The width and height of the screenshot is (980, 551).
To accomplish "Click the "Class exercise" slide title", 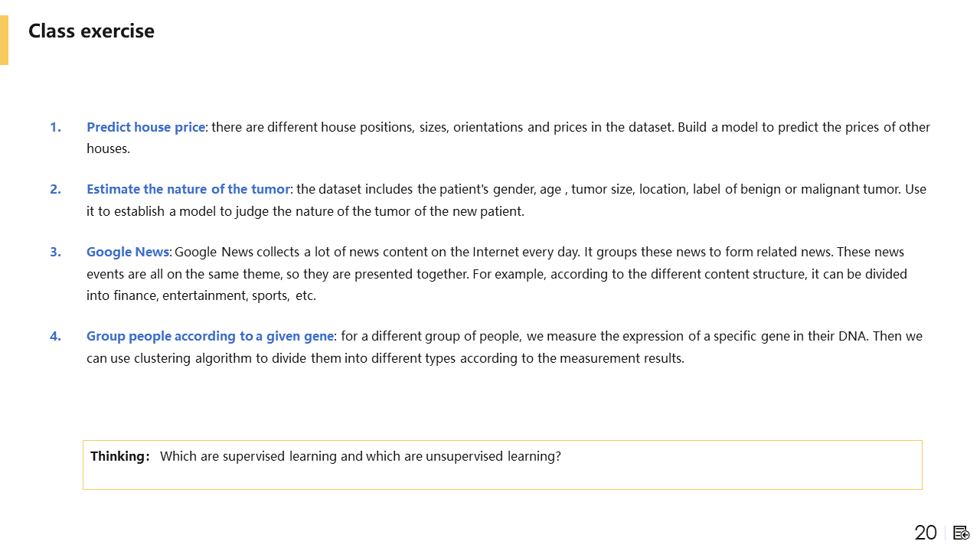I will coord(91,31).
